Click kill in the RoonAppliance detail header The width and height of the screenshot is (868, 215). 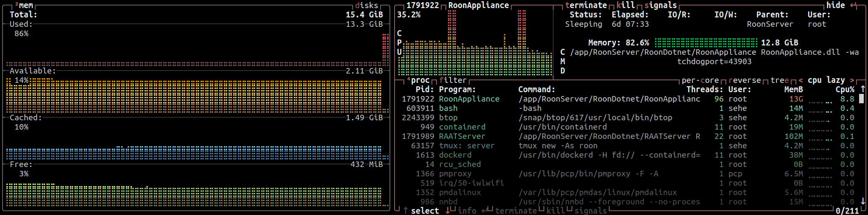coord(625,5)
